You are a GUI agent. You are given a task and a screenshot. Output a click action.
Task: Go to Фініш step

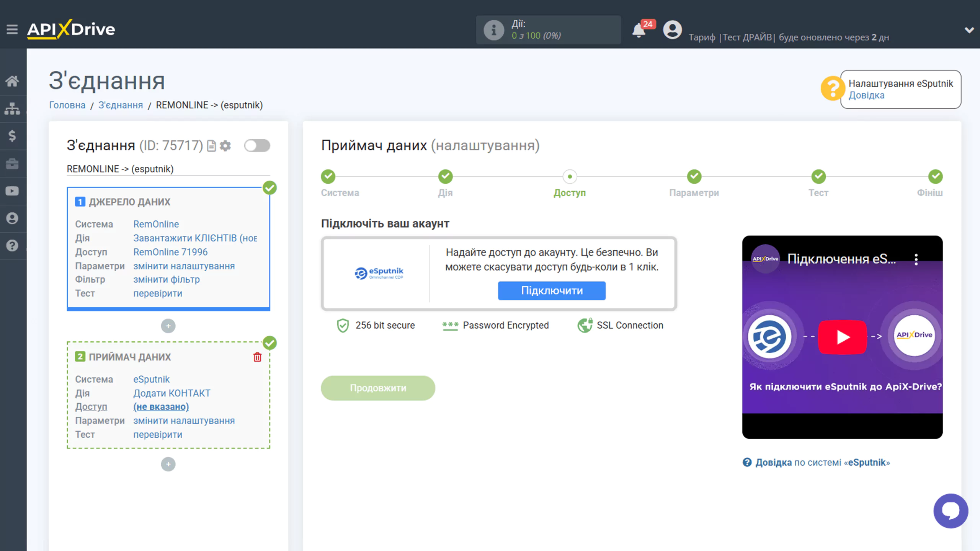pos(935,177)
